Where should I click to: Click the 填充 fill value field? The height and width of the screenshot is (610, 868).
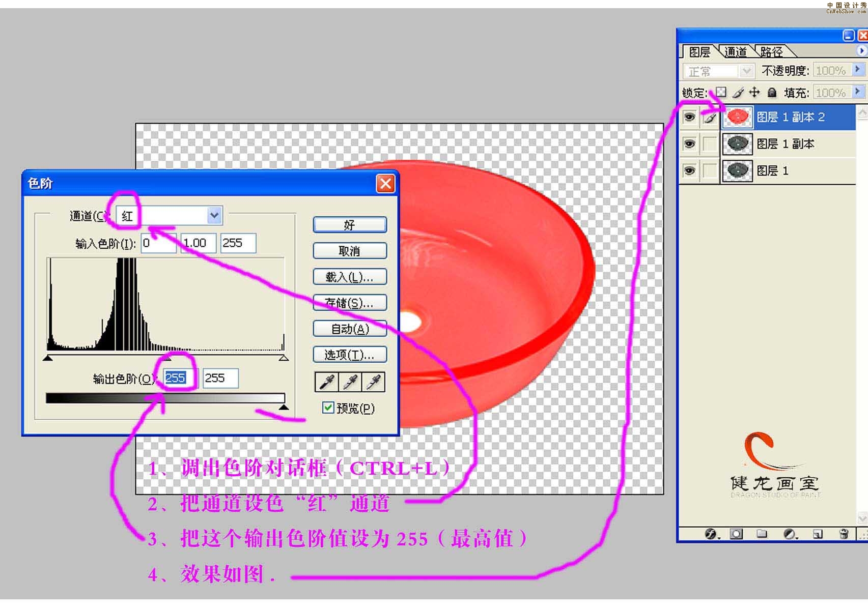pyautogui.click(x=832, y=93)
